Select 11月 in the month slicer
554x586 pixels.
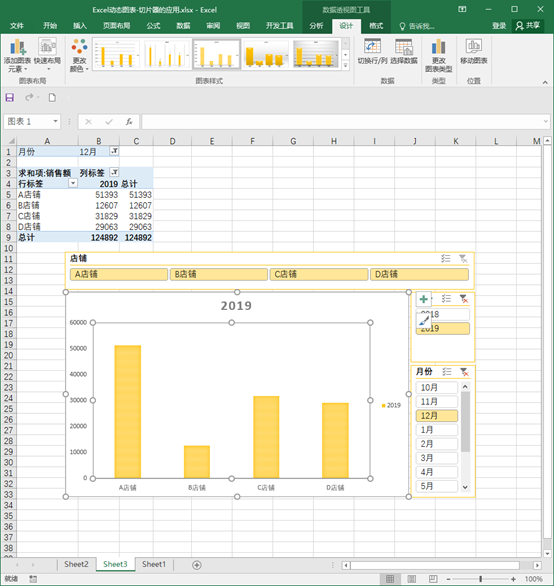coord(437,402)
